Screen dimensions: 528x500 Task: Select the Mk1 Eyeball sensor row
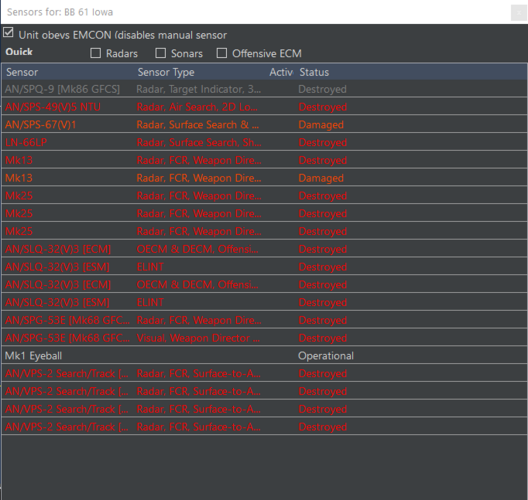tap(264, 356)
